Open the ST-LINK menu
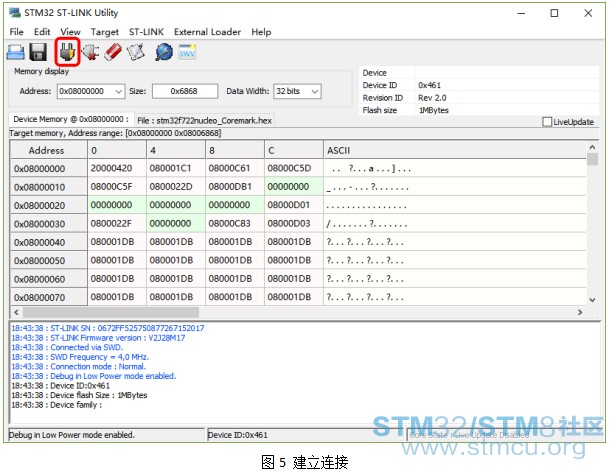Viewport: 610px width, 472px height. pos(146,32)
